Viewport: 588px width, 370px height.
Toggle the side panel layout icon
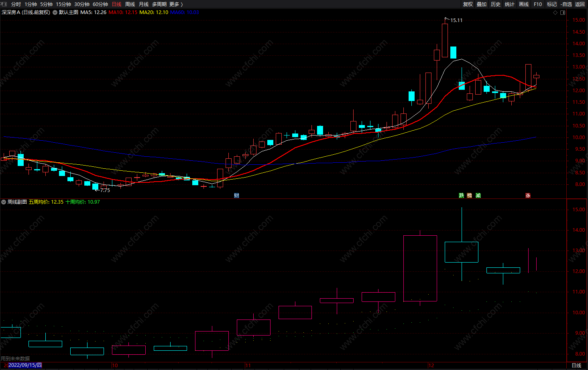563,12
